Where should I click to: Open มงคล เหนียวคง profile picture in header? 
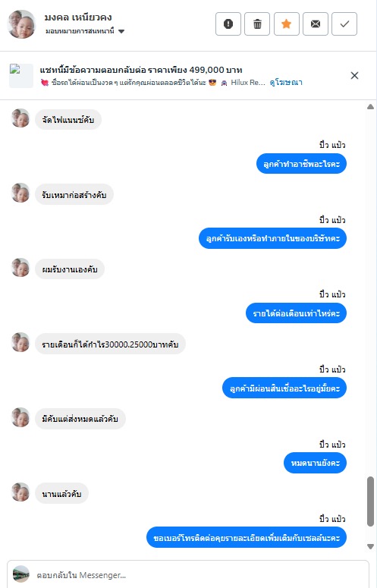(x=21, y=24)
